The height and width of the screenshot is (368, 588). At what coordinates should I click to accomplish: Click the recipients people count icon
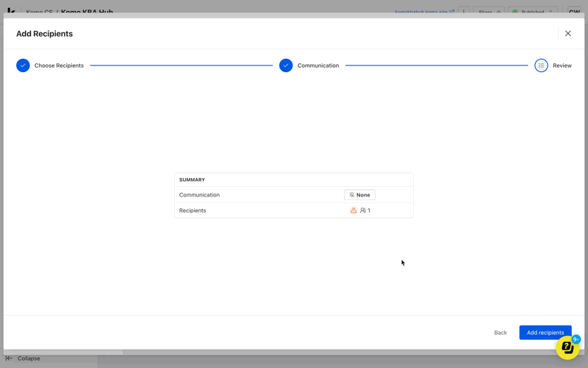[363, 210]
